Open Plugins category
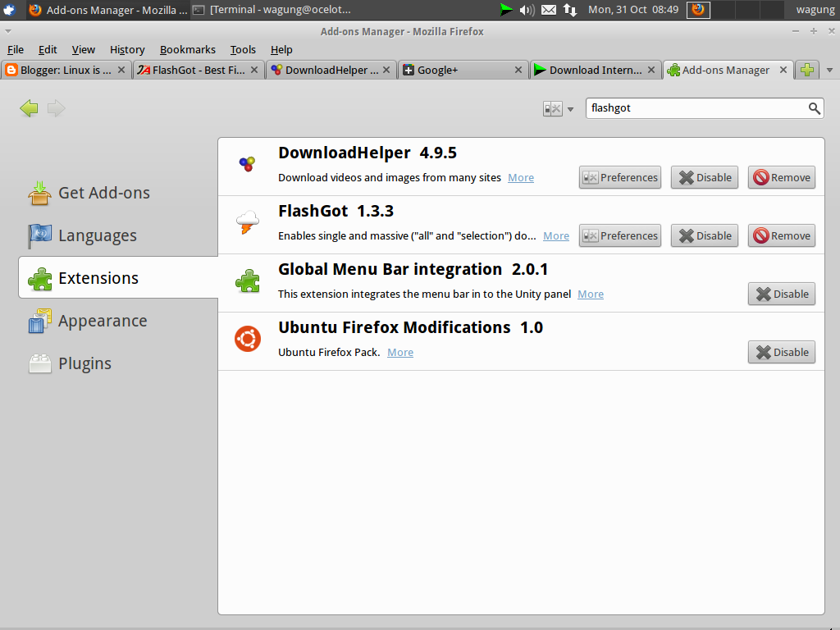Image resolution: width=840 pixels, height=630 pixels. (70, 363)
